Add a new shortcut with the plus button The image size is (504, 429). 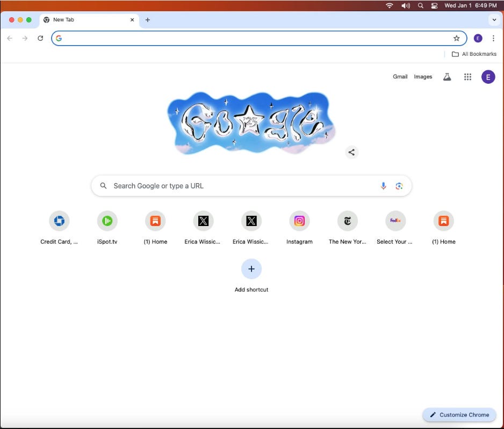[x=251, y=269]
